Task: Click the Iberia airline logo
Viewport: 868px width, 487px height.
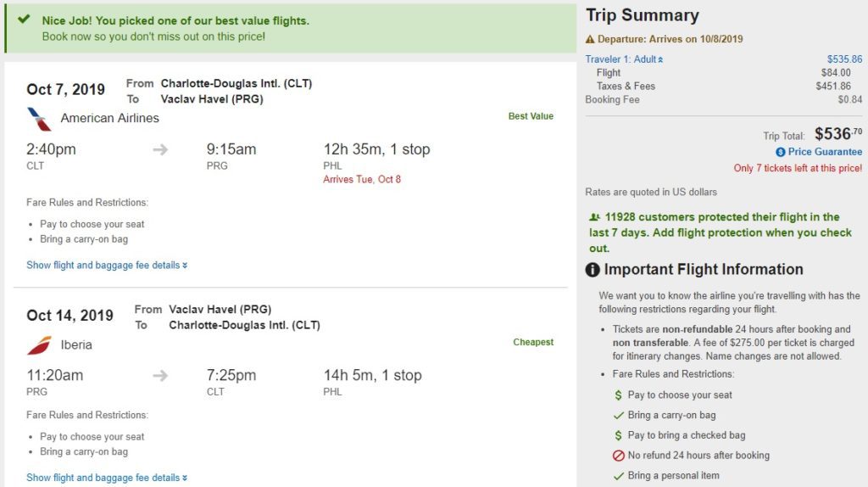Action: (x=39, y=345)
